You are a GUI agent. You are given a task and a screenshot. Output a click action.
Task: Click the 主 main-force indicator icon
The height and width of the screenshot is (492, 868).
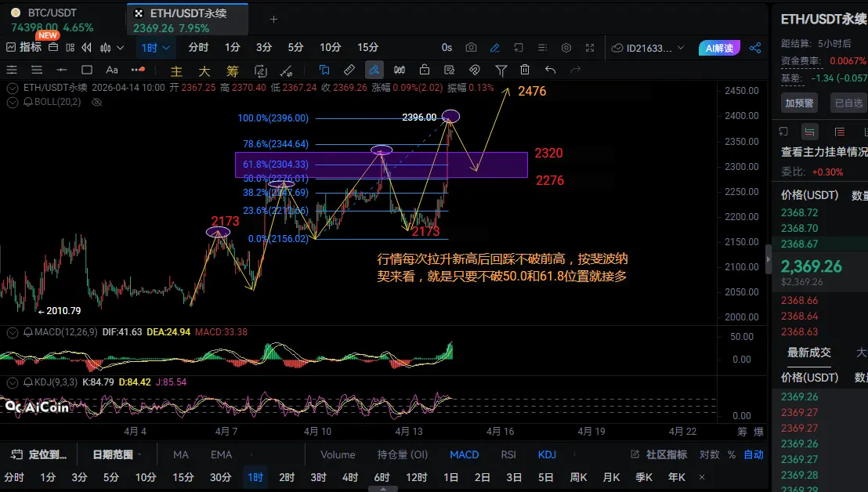tap(176, 71)
